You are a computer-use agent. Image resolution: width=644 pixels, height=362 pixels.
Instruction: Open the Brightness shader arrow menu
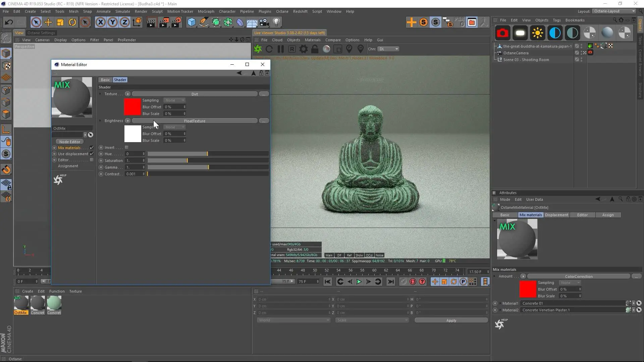pyautogui.click(x=127, y=121)
